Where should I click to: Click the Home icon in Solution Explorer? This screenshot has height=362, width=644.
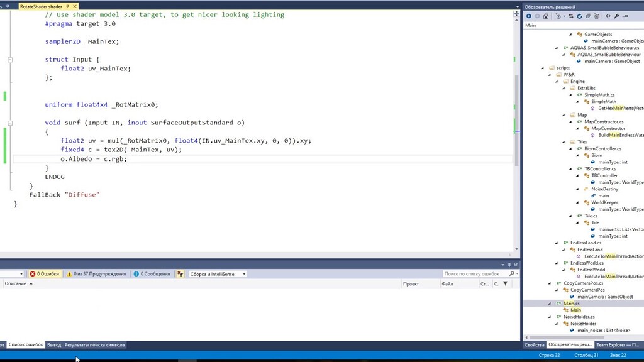pos(546,16)
